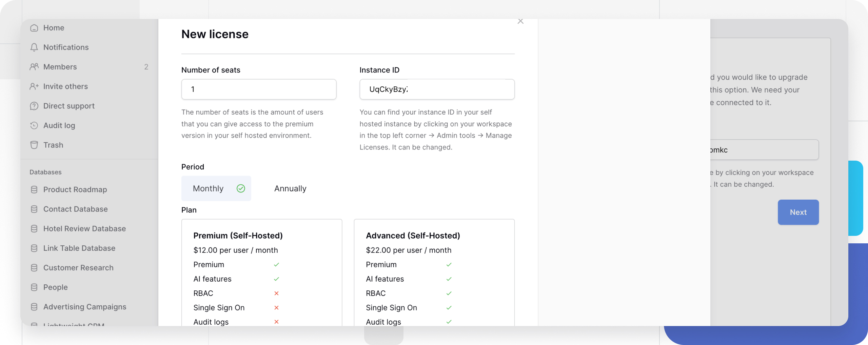Open the Customer Research database
The image size is (868, 345).
(78, 268)
